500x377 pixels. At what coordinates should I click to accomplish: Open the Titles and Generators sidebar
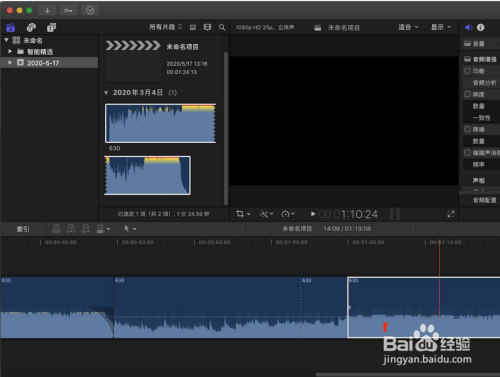tap(52, 27)
